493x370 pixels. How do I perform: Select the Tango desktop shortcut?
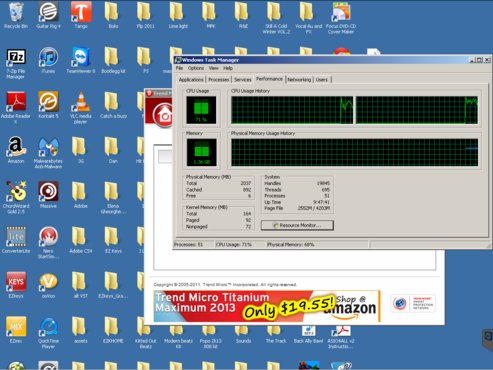click(x=81, y=15)
